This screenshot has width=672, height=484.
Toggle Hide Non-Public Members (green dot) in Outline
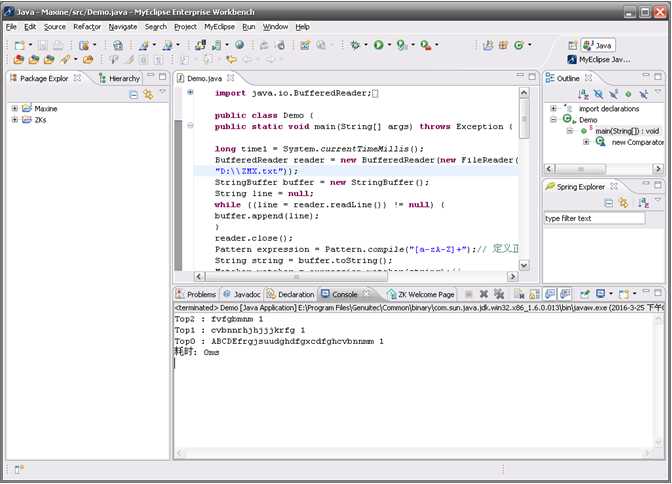pos(628,94)
